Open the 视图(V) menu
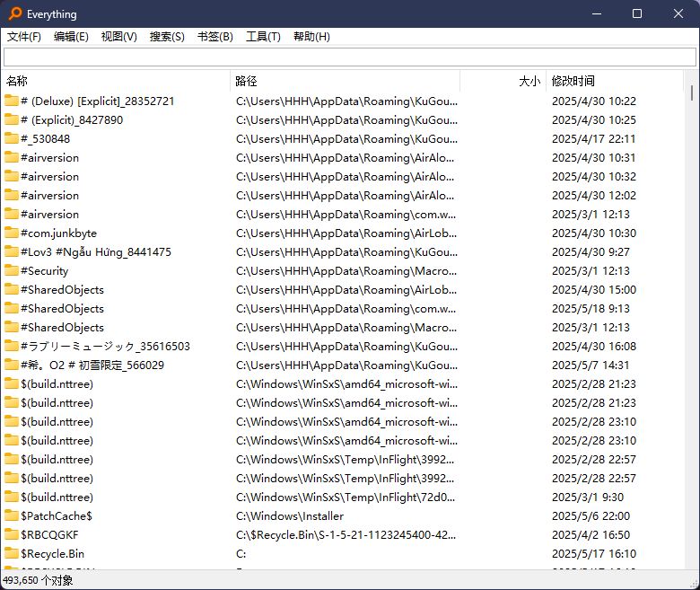700x590 pixels. point(118,37)
